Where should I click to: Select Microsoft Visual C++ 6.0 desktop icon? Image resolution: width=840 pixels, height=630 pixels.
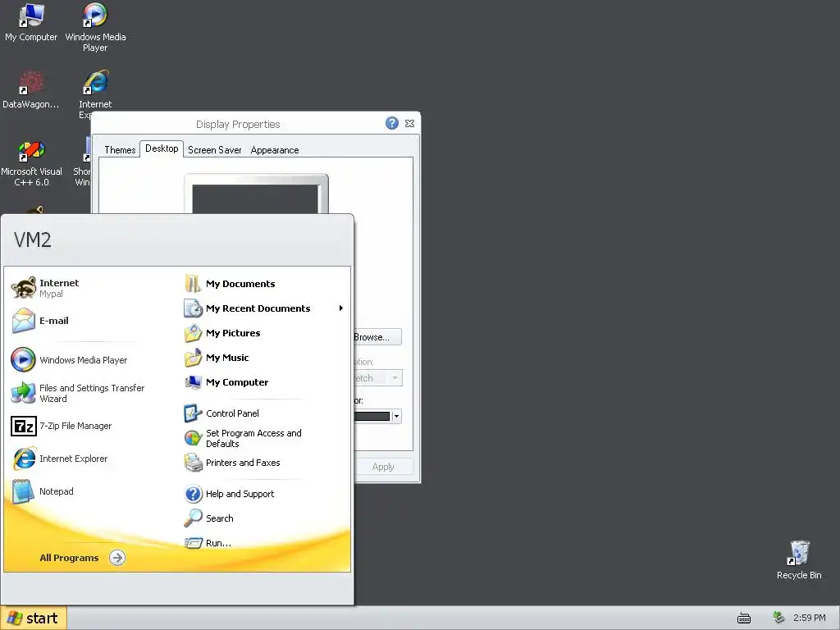(x=31, y=163)
